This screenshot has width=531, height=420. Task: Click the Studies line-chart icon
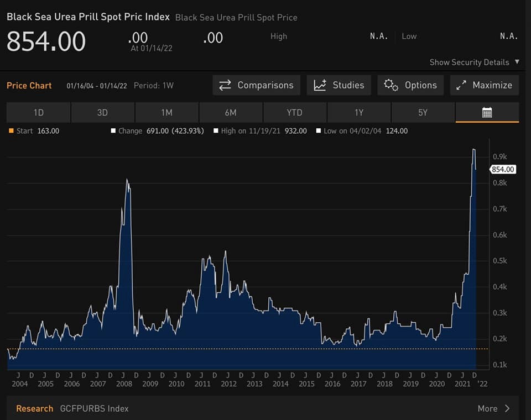[320, 85]
